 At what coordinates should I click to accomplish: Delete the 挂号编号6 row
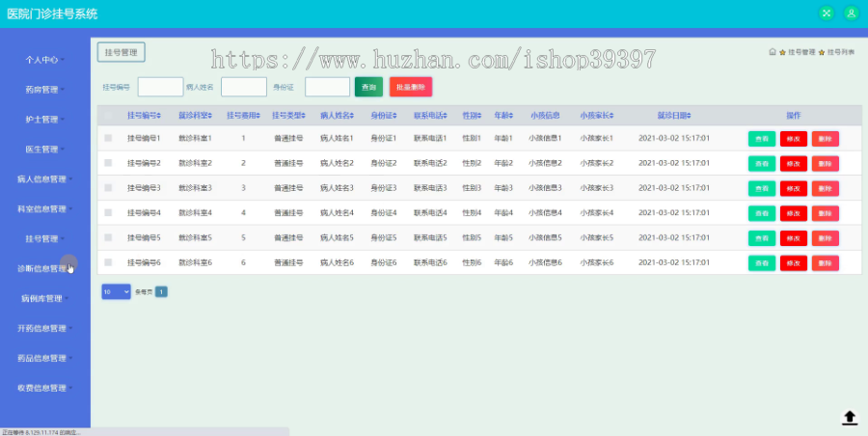click(x=826, y=263)
